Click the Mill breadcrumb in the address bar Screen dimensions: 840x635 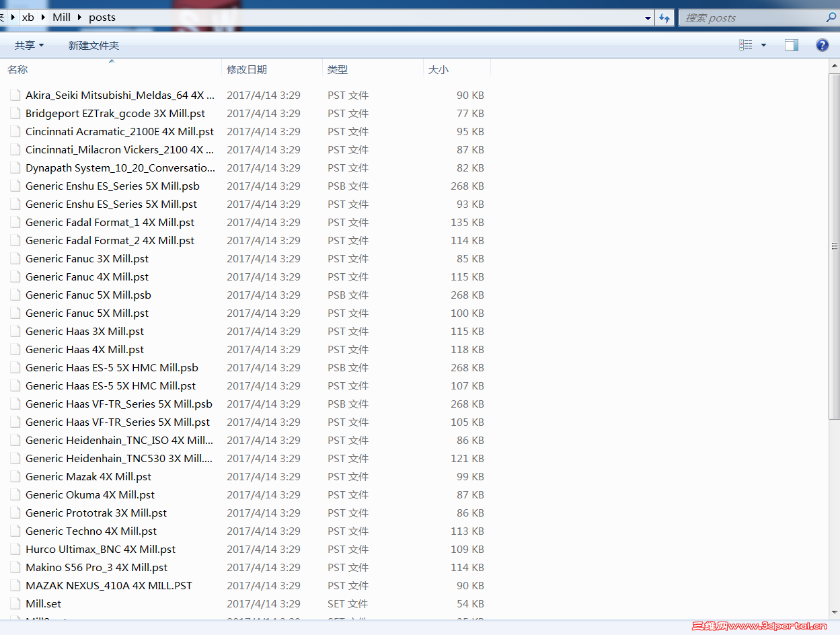tap(61, 17)
